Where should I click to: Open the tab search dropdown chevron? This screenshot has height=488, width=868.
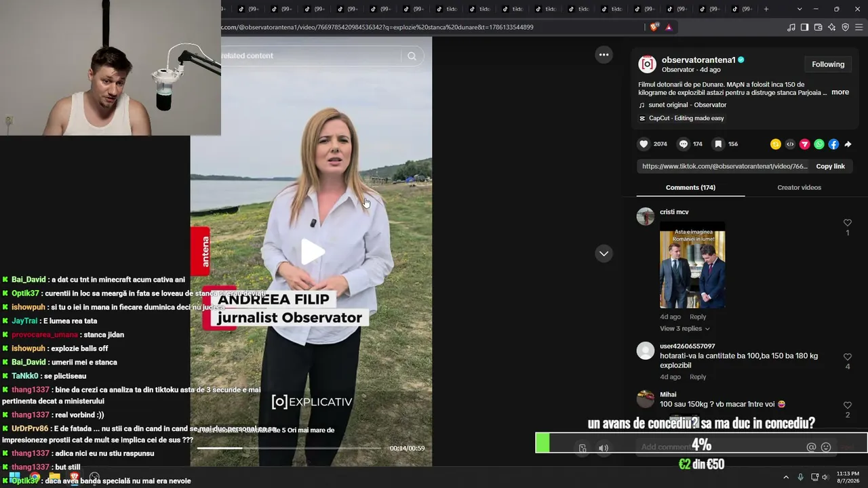[x=800, y=9]
